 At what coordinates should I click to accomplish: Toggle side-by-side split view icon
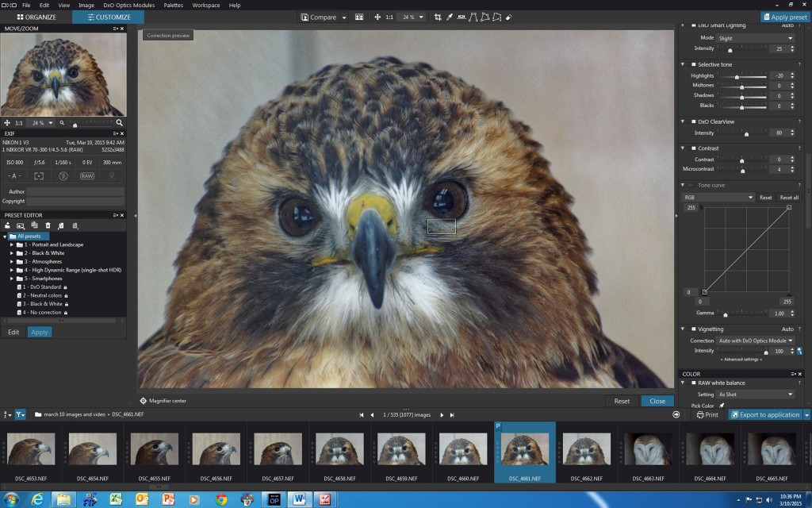point(359,17)
